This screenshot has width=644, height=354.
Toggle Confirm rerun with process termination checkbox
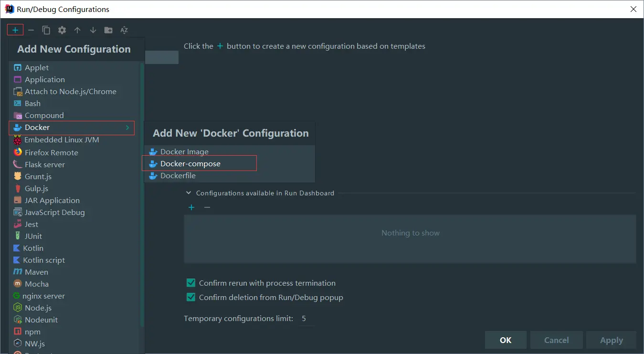(191, 283)
